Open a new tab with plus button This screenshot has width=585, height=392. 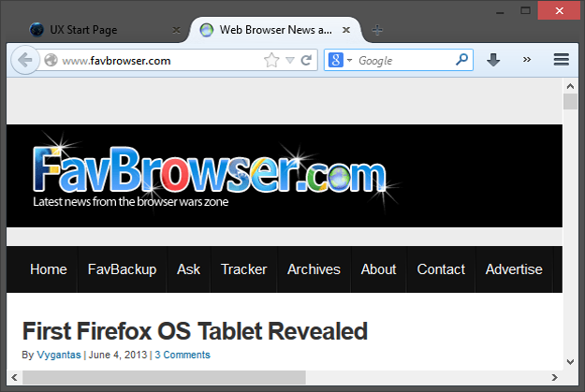coord(377,30)
